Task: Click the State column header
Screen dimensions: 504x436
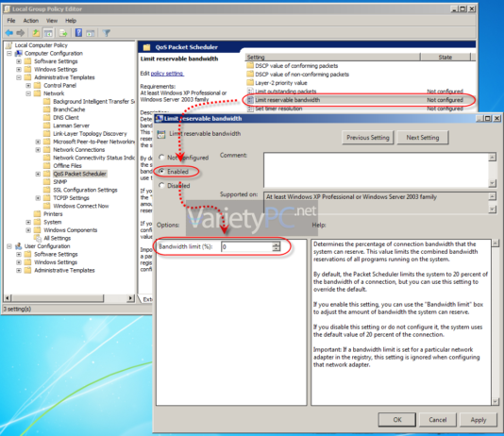Action: [445, 57]
